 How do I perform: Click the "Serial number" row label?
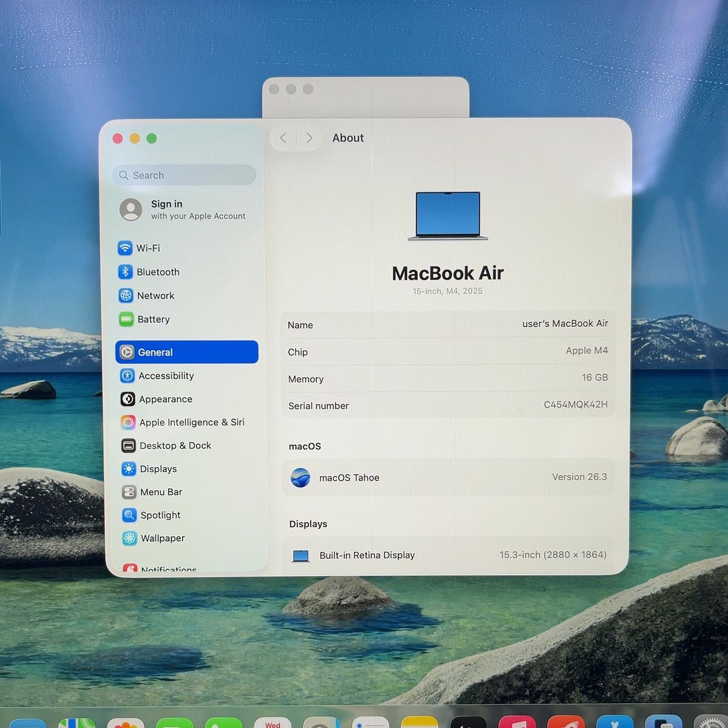(x=318, y=406)
